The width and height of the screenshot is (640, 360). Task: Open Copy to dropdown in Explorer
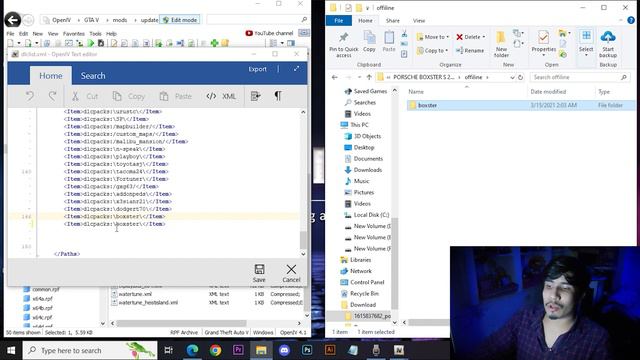click(x=433, y=51)
